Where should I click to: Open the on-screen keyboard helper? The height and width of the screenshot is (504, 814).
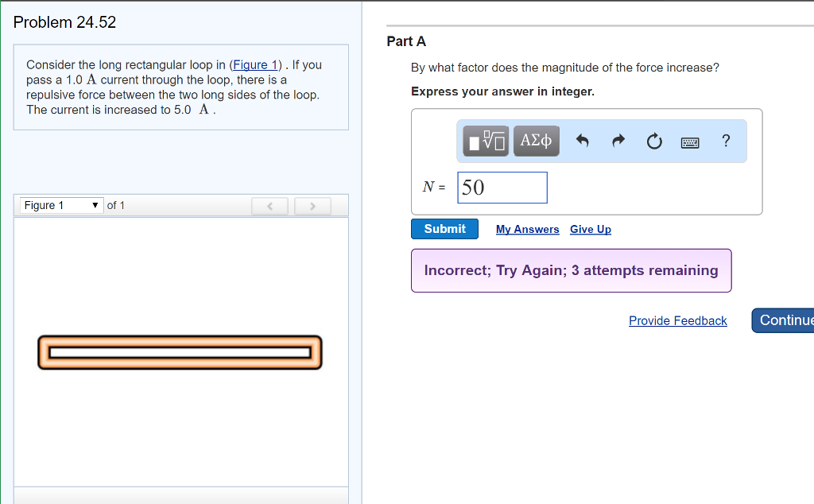tap(689, 141)
